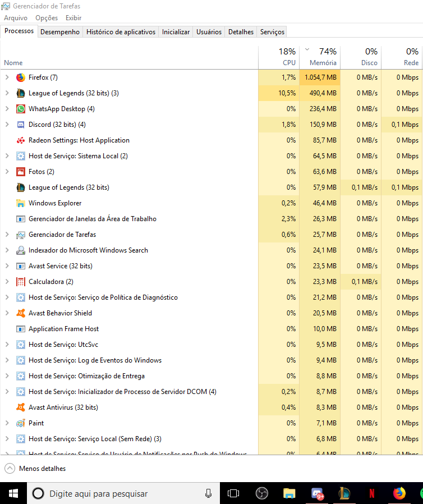Expand the Discord (32 bits) (4) group

tap(7, 125)
